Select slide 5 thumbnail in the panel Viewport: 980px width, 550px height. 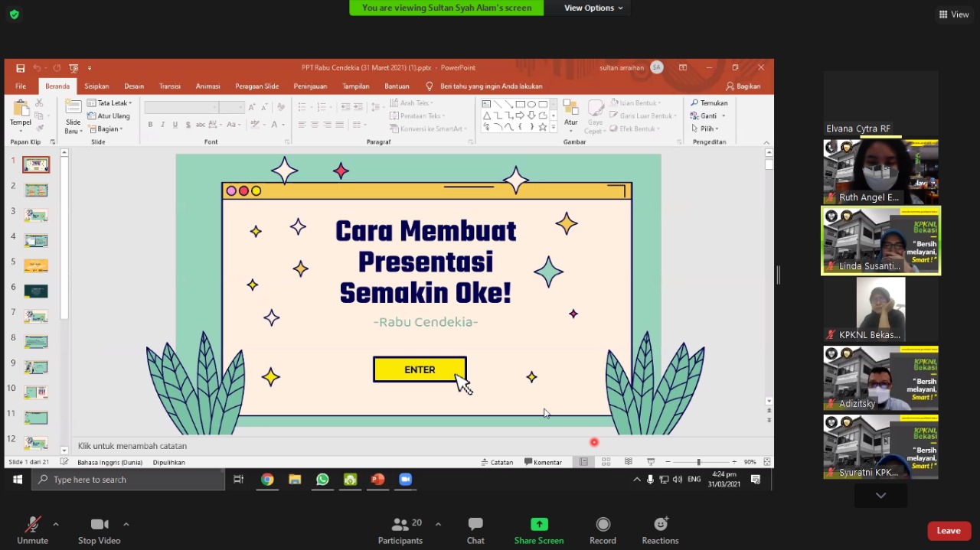pyautogui.click(x=36, y=265)
